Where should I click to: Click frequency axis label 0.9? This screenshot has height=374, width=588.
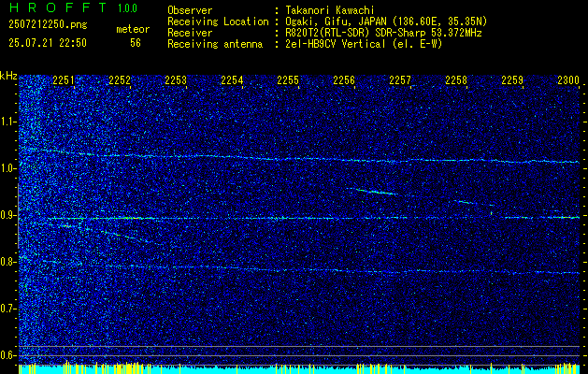click(x=8, y=215)
